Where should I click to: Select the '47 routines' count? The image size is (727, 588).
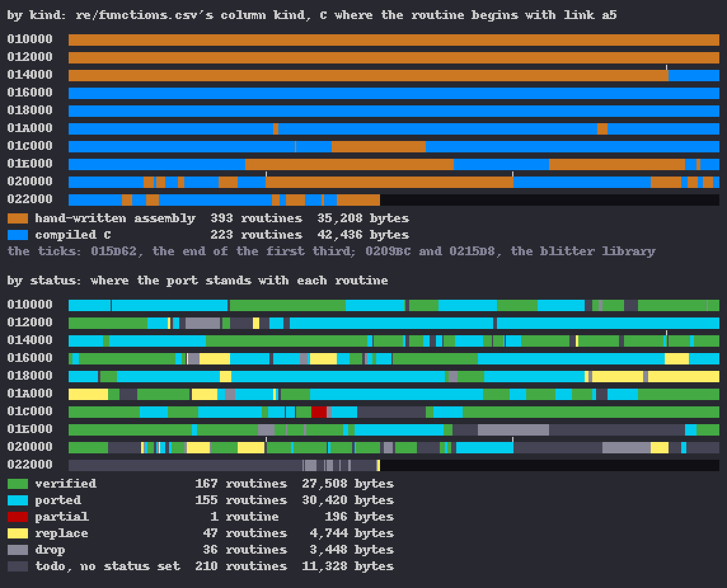(x=245, y=533)
